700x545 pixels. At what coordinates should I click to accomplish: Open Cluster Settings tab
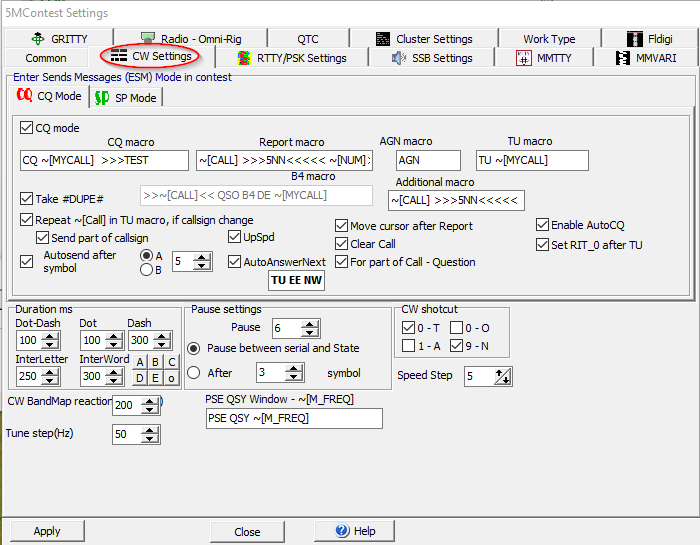(423, 39)
